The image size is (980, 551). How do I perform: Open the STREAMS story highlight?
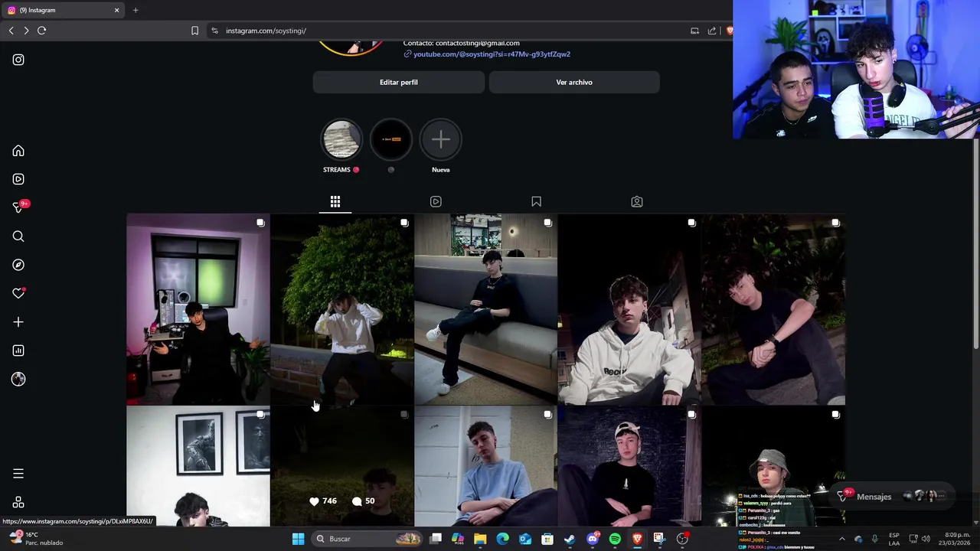point(341,140)
